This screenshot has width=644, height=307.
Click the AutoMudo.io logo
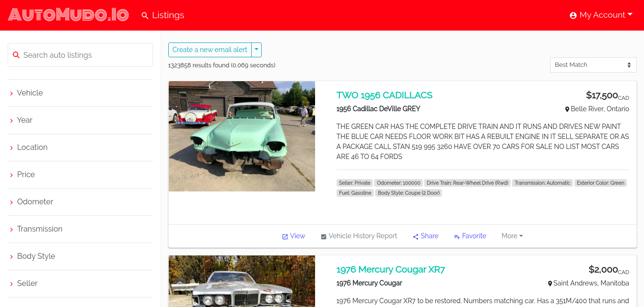coord(69,15)
